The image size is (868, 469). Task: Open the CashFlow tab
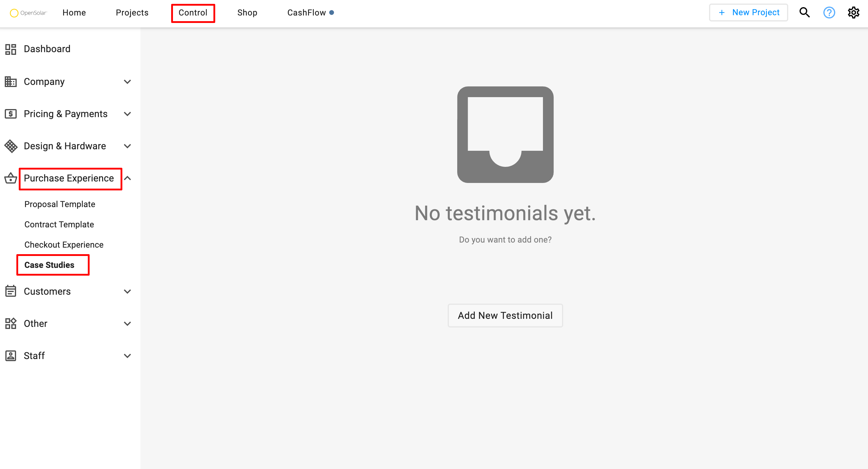306,13
